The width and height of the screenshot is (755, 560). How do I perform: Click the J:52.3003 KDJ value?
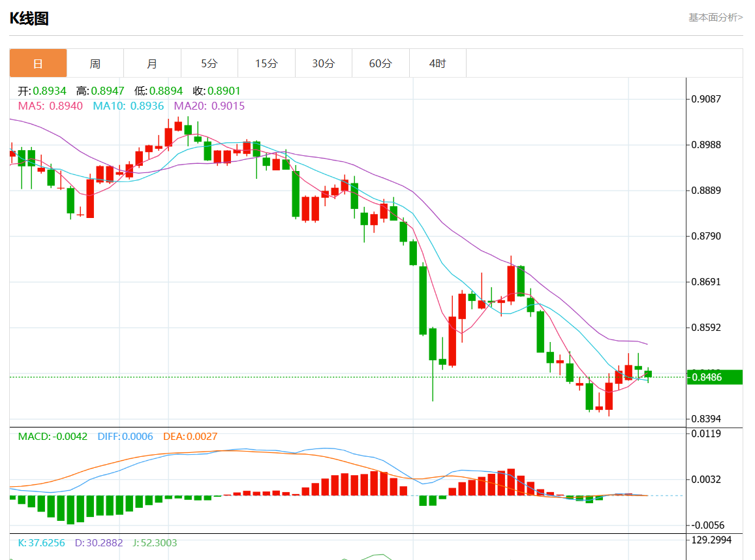tap(155, 542)
